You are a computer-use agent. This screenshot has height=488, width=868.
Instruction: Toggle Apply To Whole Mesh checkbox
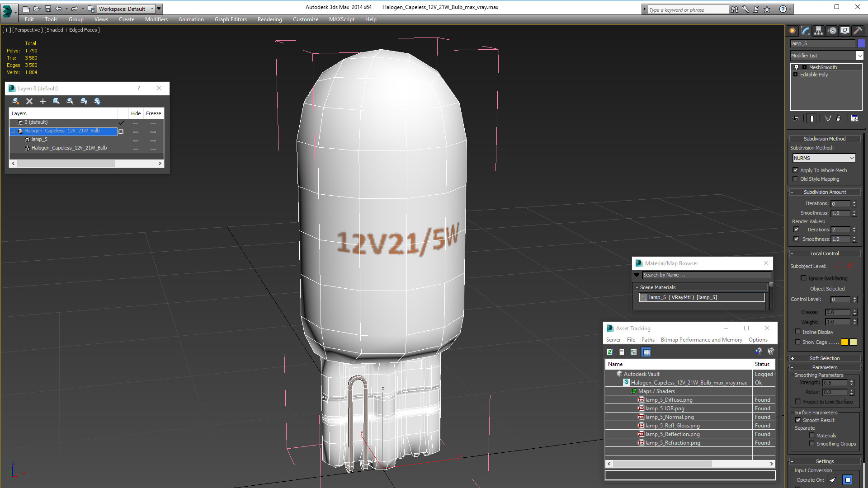tap(796, 170)
